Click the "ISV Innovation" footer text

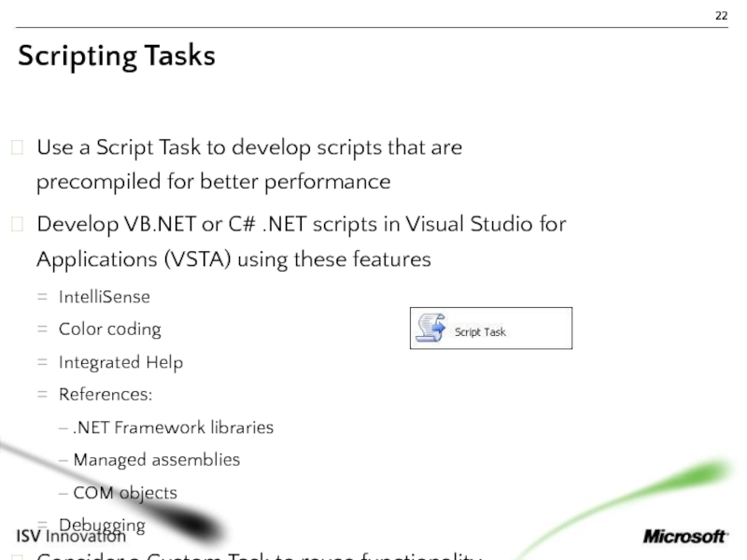pos(71,537)
